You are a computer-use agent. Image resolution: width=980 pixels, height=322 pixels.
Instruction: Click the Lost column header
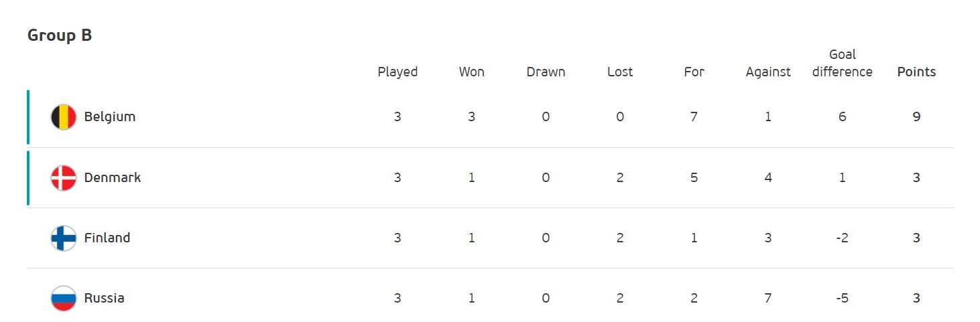tap(620, 72)
